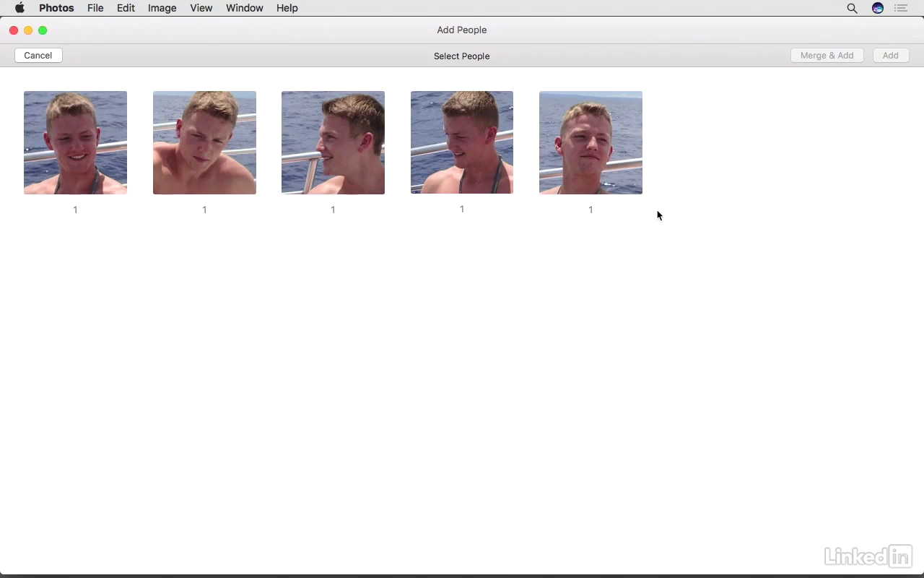Select fourth face thumbnail, looking down
This screenshot has width=924, height=578.
tap(462, 142)
